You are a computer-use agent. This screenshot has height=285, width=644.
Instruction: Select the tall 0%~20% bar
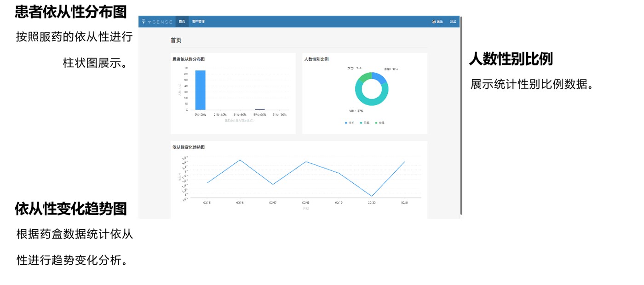click(200, 90)
